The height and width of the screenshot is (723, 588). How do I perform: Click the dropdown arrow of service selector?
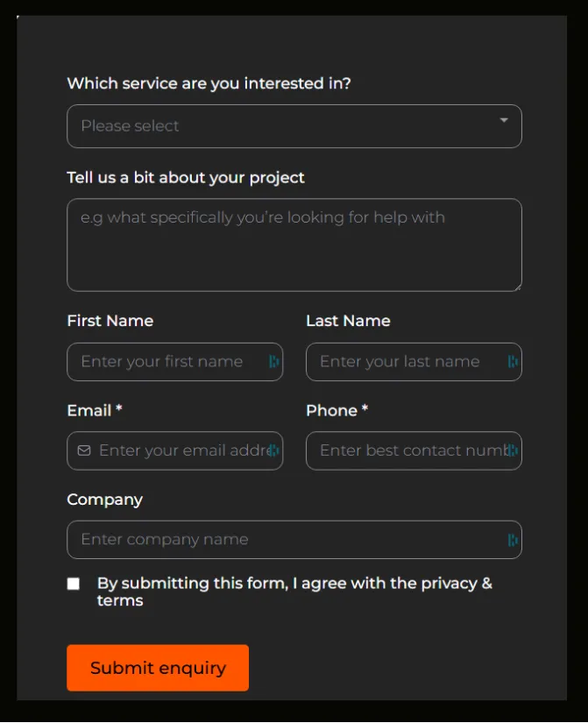(504, 120)
